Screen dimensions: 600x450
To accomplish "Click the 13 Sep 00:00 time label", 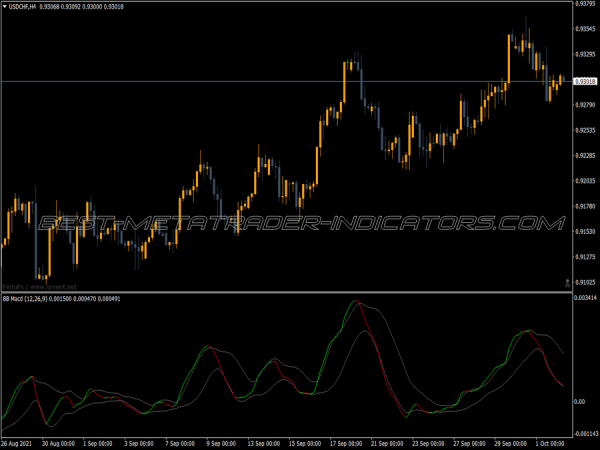I will (x=263, y=444).
